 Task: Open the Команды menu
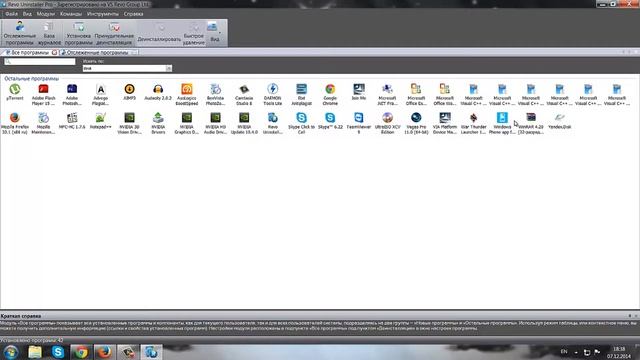click(71, 14)
